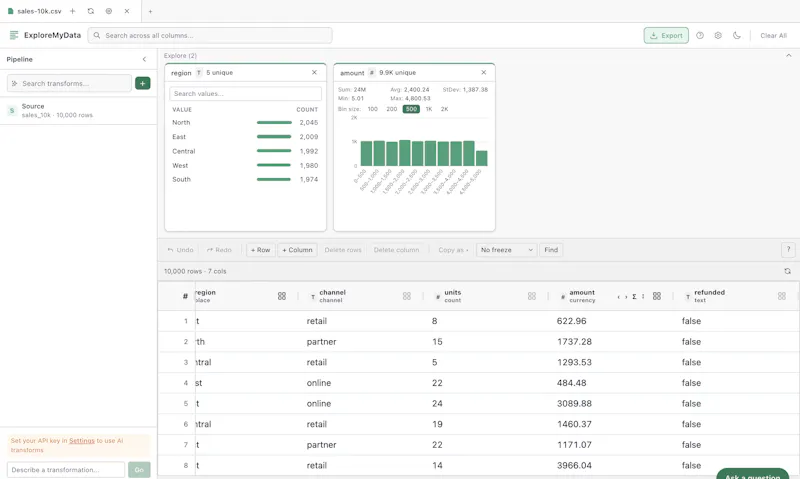Click the ExploreMyData logo icon
Image resolution: width=800 pixels, height=479 pixels.
click(x=14, y=35)
